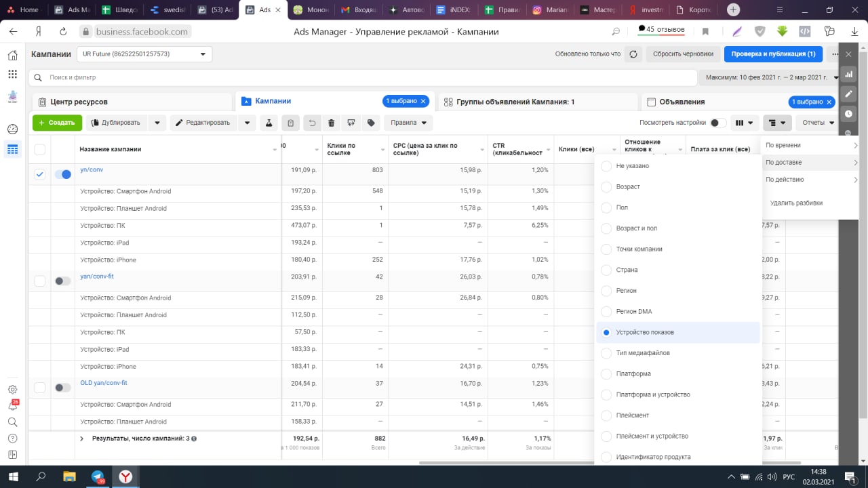Click the clipboard paste icon in toolbar
Image resolution: width=868 pixels, height=488 pixels.
290,123
